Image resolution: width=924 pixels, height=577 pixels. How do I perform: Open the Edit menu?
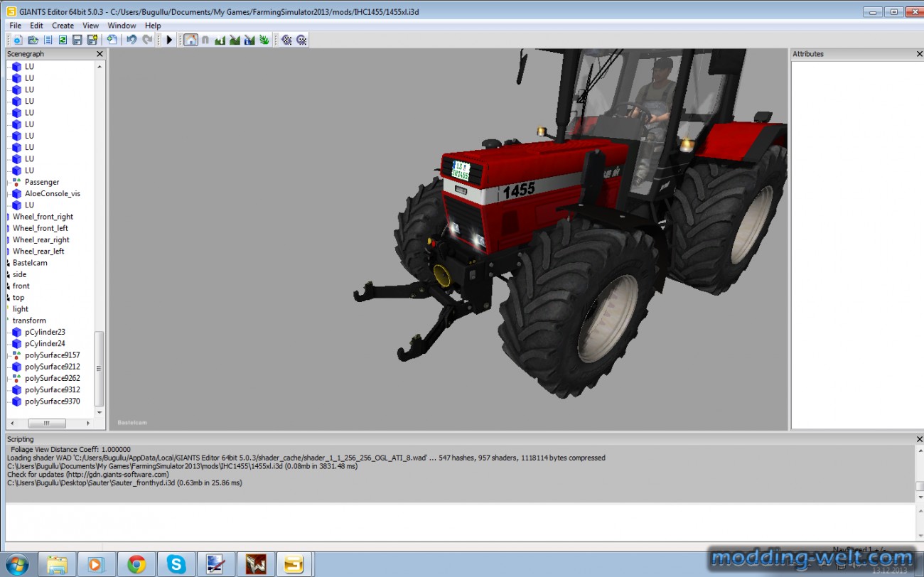click(36, 26)
